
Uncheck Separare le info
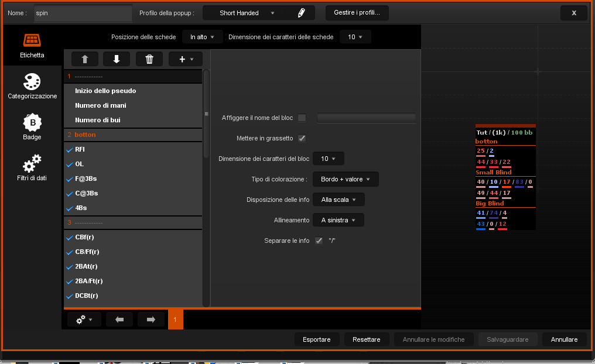(319, 241)
